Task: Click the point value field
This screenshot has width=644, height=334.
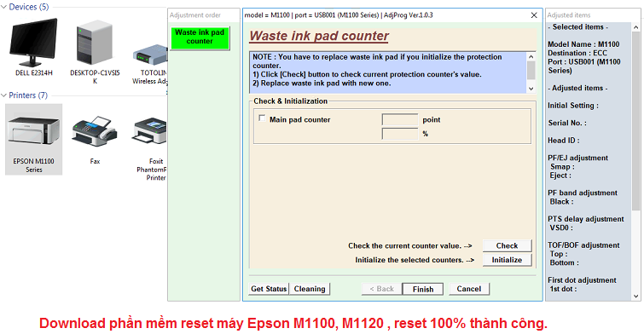Action: [x=400, y=119]
